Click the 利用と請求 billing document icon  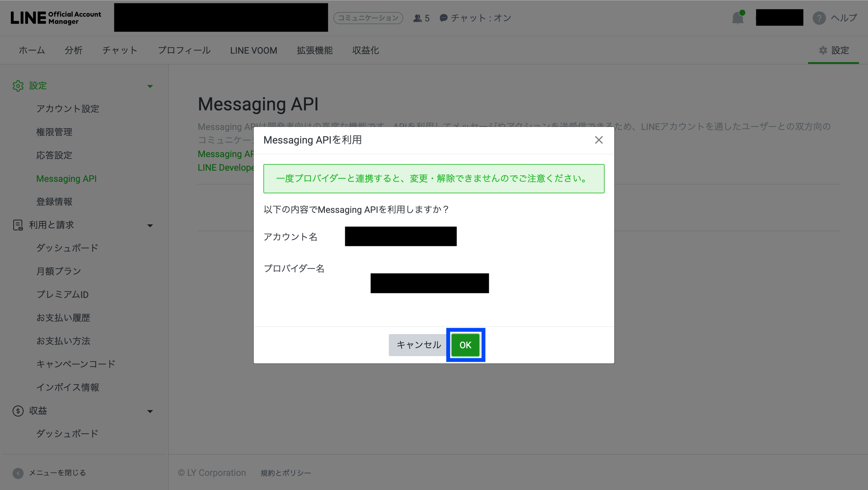click(18, 225)
